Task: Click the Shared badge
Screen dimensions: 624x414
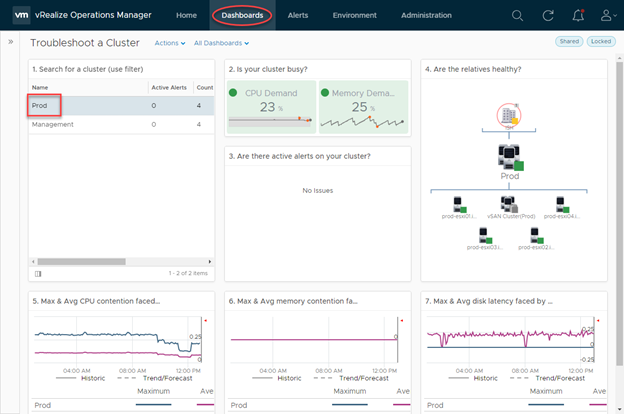Action: [x=569, y=41]
